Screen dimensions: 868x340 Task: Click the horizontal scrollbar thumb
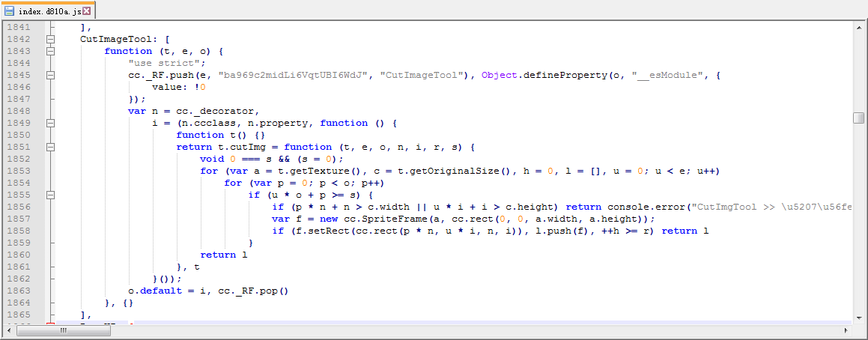63,330
